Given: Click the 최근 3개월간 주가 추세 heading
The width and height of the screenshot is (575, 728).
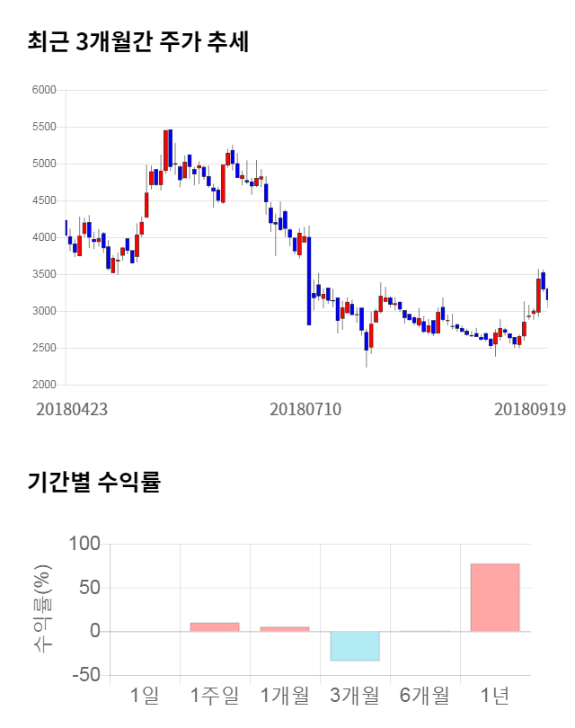Looking at the screenshot, I should [x=138, y=42].
